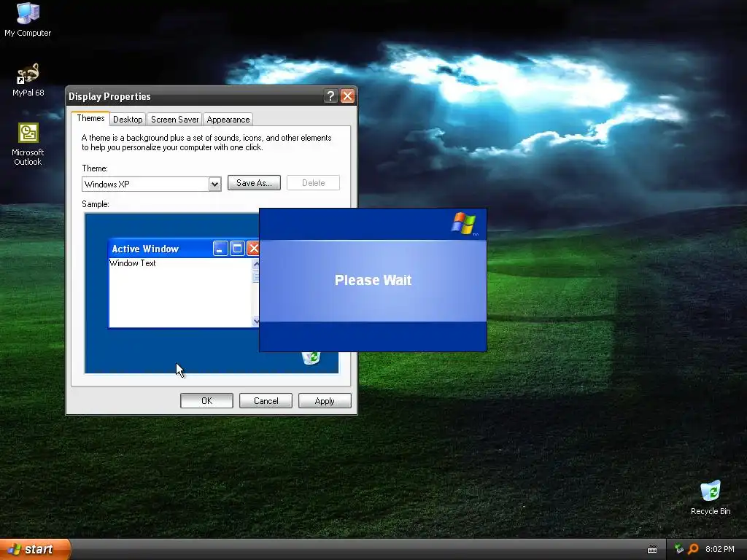747x560 pixels.
Task: Select the Microsoft Outlook desktop icon
Action: [x=28, y=144]
